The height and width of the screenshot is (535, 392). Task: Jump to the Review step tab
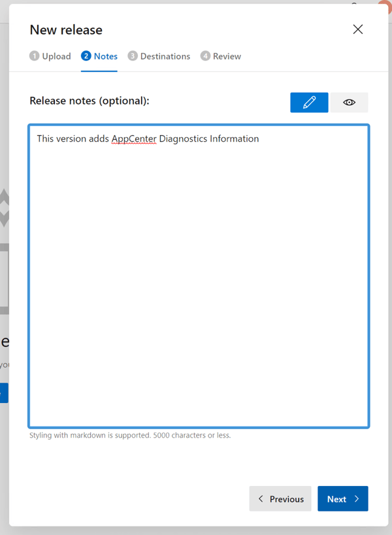tap(221, 56)
